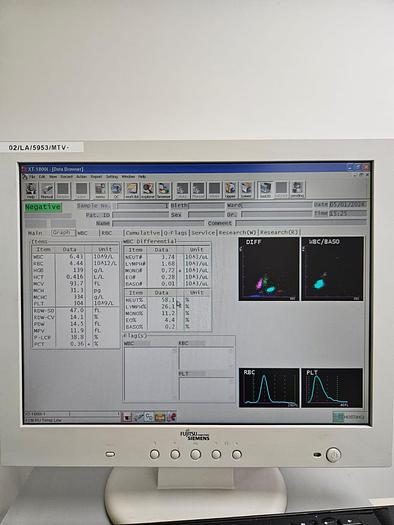Select the HGB value 139
Screen dimensions: 394x525
[x=78, y=270]
